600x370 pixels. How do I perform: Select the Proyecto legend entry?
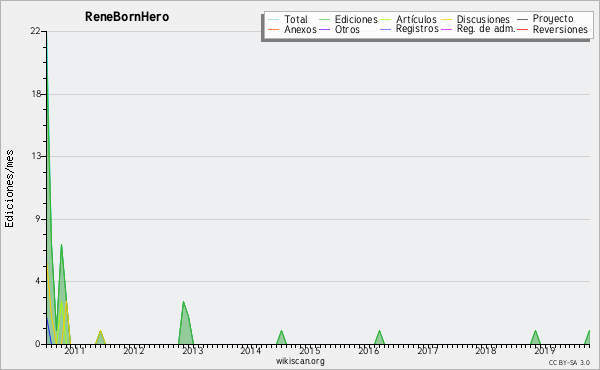[x=553, y=19]
